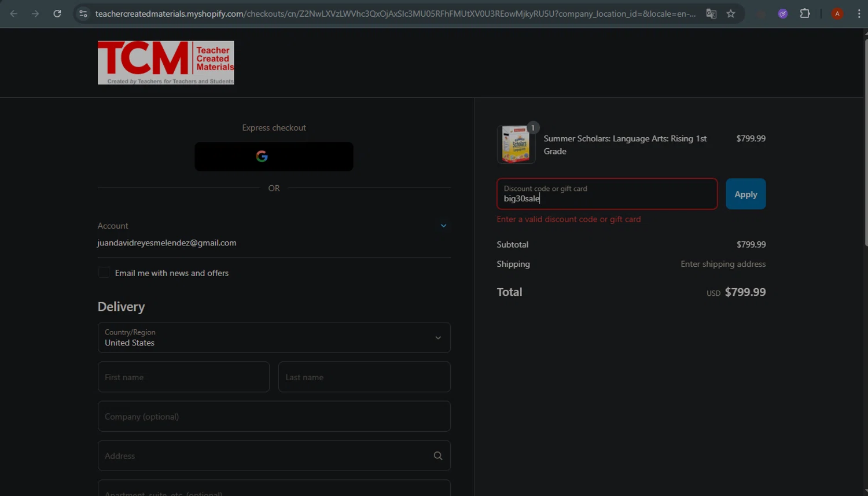Reload the checkout page
This screenshot has width=868, height=496.
[57, 13]
